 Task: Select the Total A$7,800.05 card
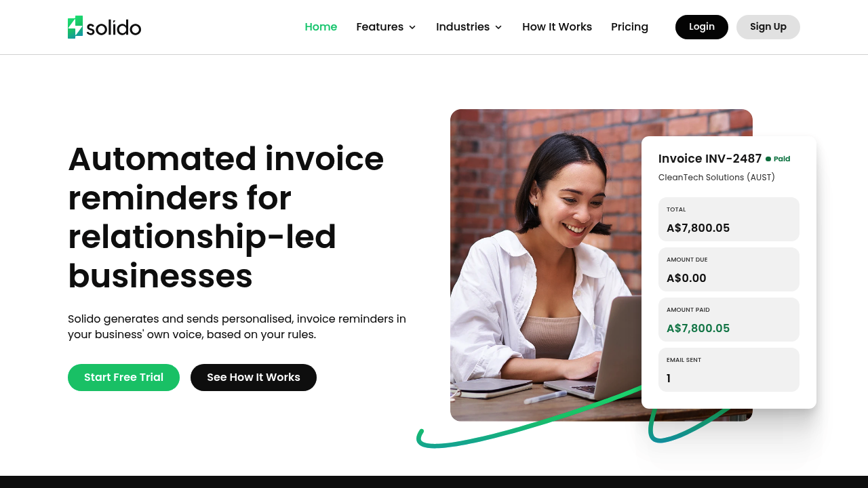[x=729, y=220]
